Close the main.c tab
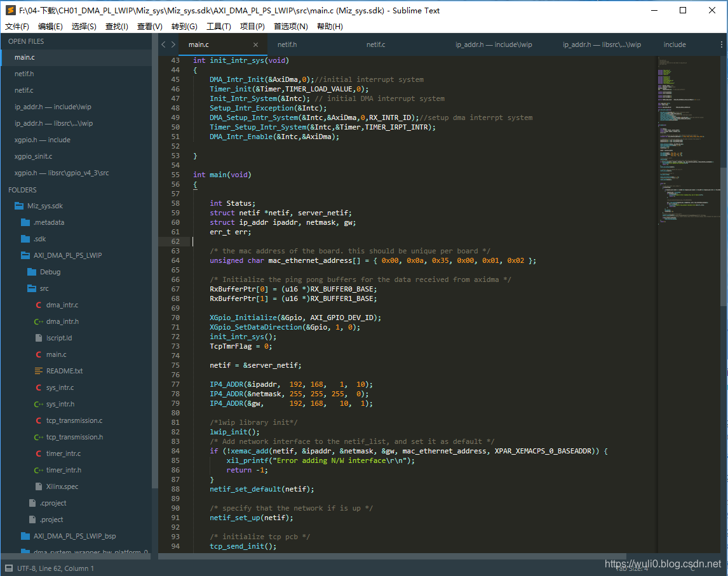This screenshot has width=728, height=576. coord(255,44)
